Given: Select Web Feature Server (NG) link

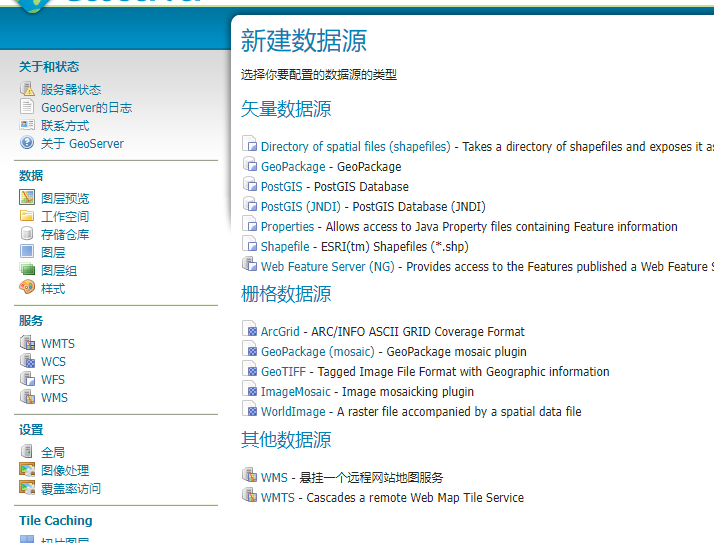Looking at the screenshot, I should click(328, 267).
